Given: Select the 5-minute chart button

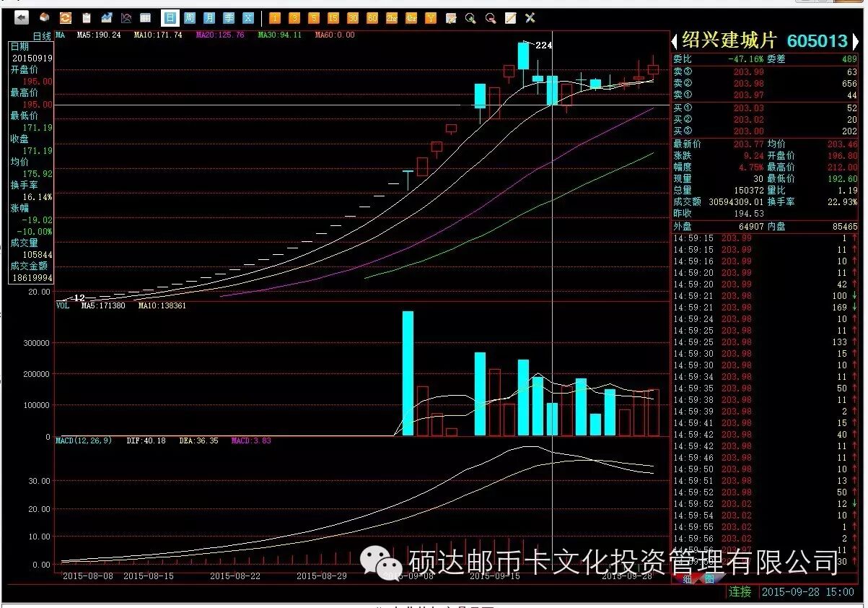Looking at the screenshot, I should (x=314, y=17).
